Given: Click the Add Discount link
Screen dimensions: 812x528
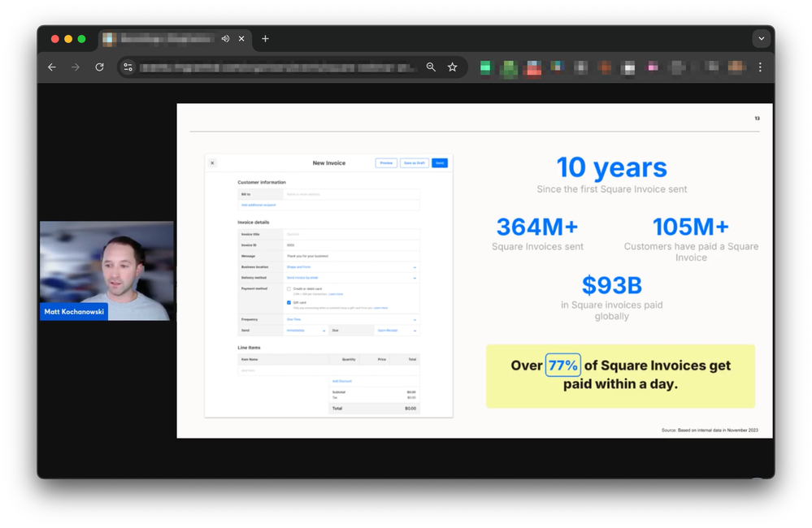Looking at the screenshot, I should tap(341, 381).
